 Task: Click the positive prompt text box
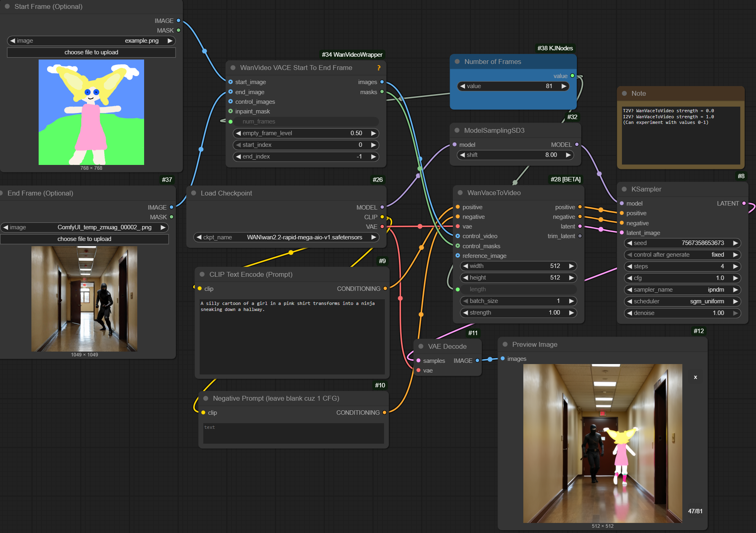[x=292, y=336]
